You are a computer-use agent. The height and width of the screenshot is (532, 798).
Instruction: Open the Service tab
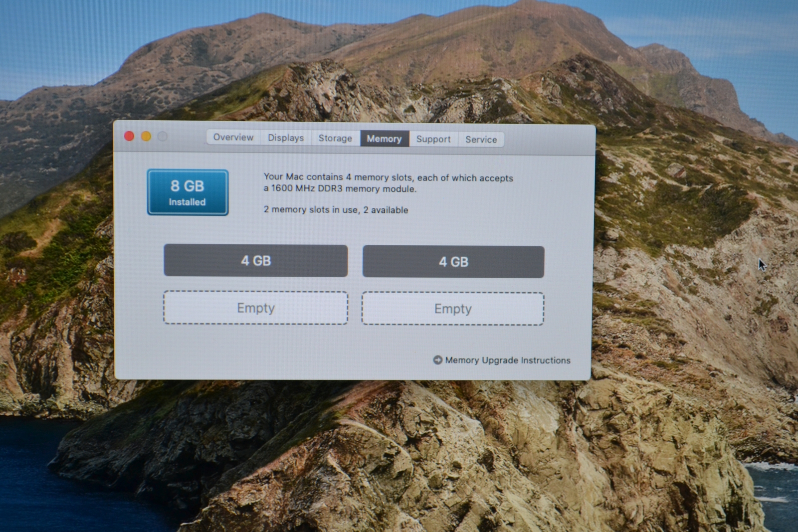(481, 140)
